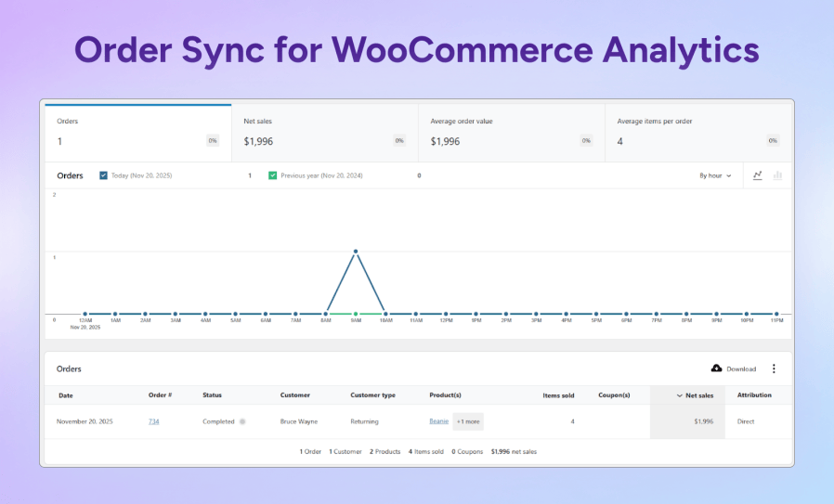Screen dimensions: 834x504
Task: Click the 0% badge in Average order value tab
Action: click(586, 141)
